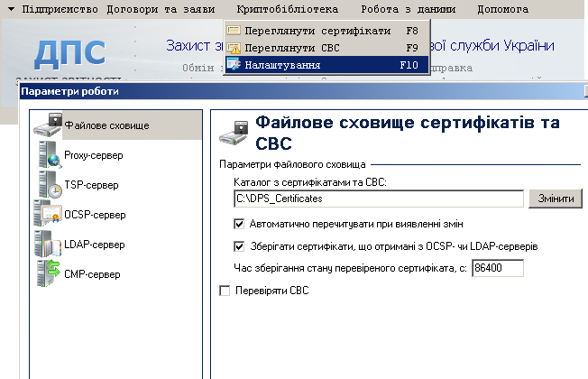588x379 pixels.
Task: Click the Файлове сховище storage icon
Action: [48, 125]
